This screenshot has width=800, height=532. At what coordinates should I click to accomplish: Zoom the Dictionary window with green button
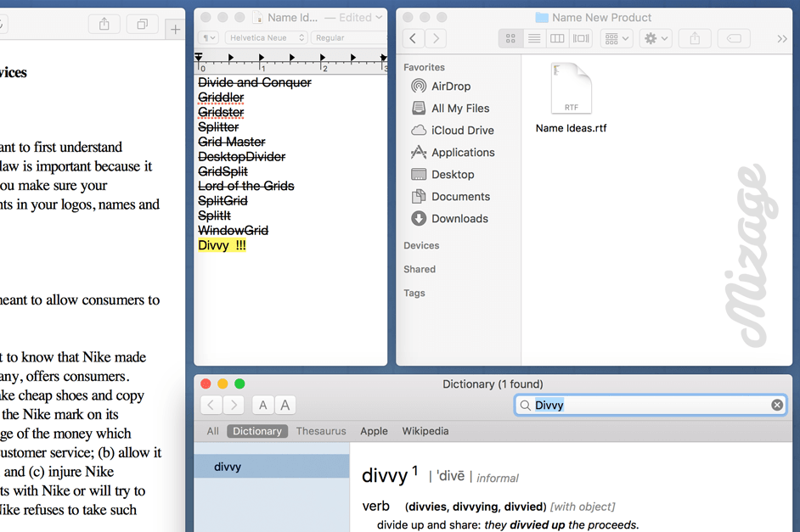pyautogui.click(x=239, y=384)
